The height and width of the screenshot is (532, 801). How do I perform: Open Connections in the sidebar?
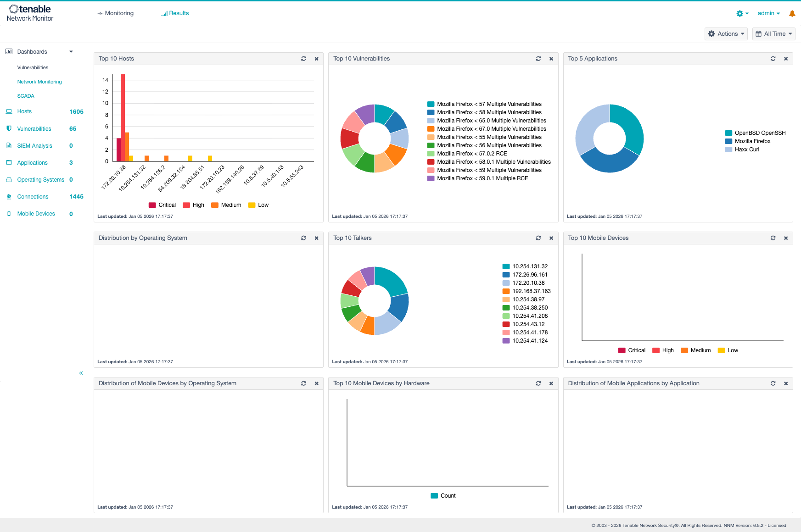33,197
